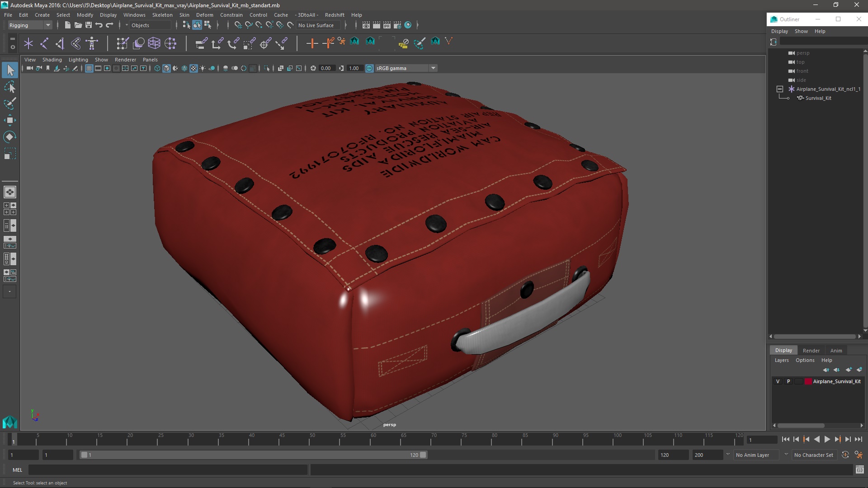The width and height of the screenshot is (868, 488).
Task: Save the scene with the disk icon
Action: (x=89, y=25)
